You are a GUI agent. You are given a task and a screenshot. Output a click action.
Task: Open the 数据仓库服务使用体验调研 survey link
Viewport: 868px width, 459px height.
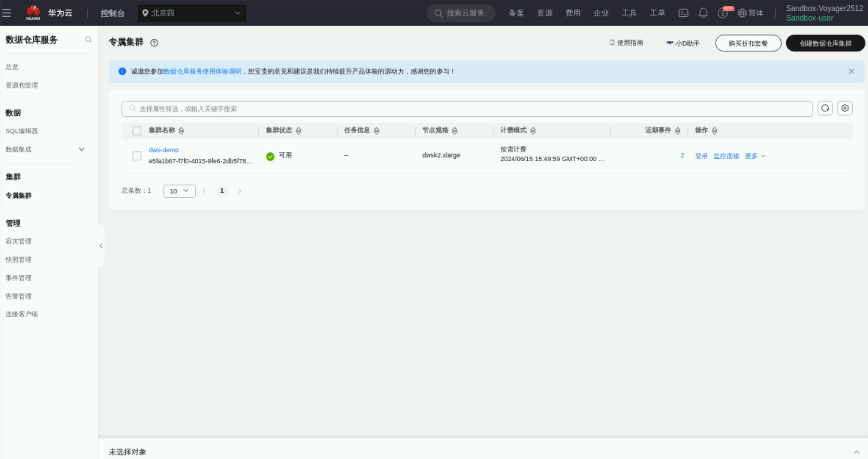(203, 71)
